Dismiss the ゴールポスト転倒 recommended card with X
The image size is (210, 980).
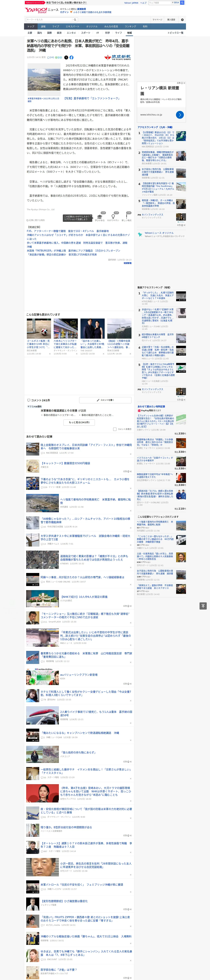[x=50, y=354]
